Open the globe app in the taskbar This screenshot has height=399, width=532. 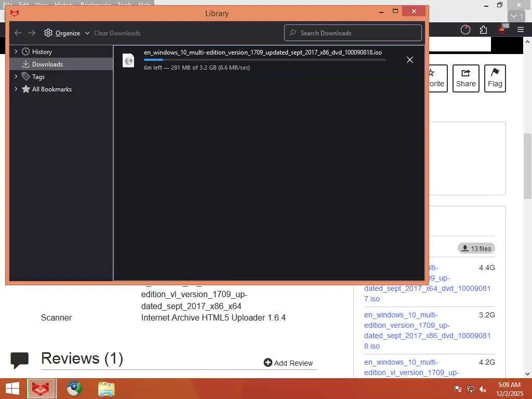pyautogui.click(x=74, y=389)
